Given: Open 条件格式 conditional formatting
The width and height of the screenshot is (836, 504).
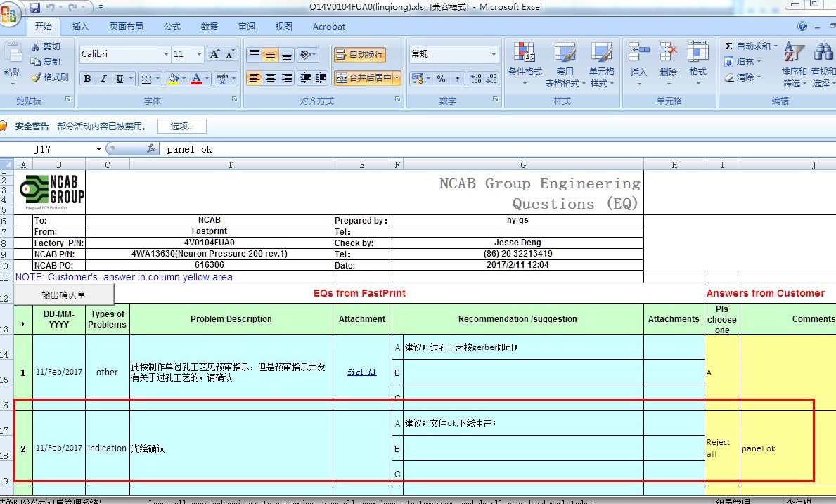Looking at the screenshot, I should click(x=525, y=64).
